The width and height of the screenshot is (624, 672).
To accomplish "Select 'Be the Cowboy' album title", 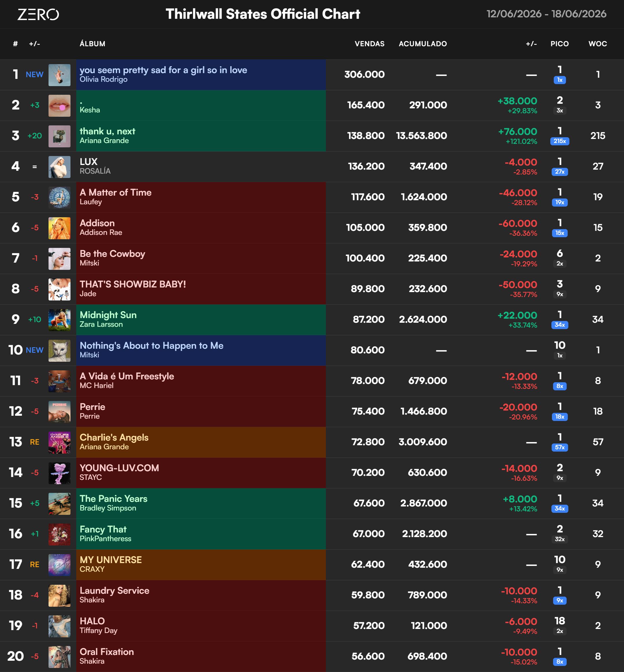I will 112,254.
